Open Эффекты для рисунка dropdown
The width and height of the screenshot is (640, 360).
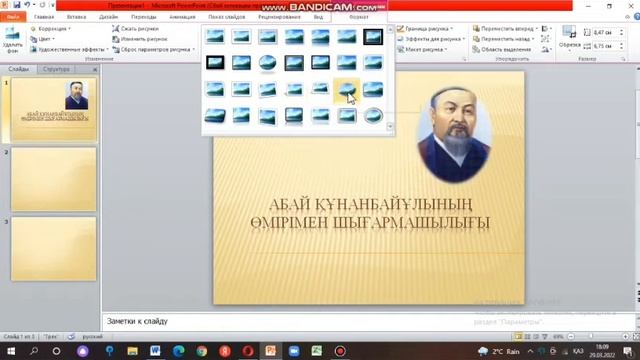431,39
